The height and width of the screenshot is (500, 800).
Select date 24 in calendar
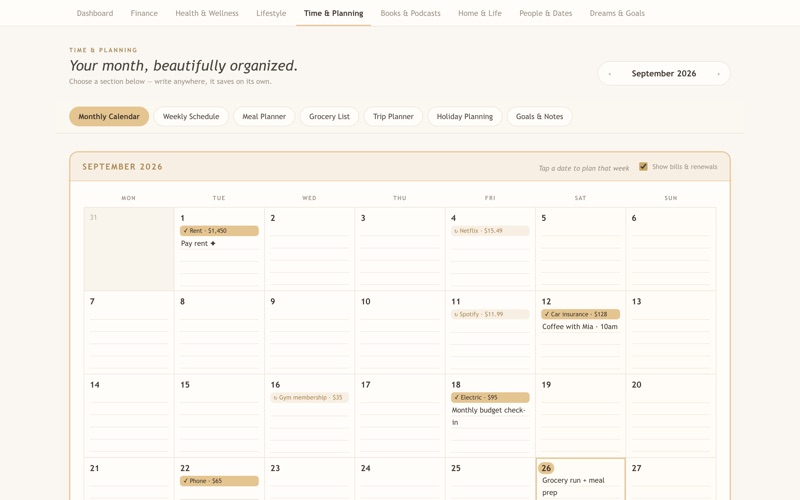tap(365, 468)
